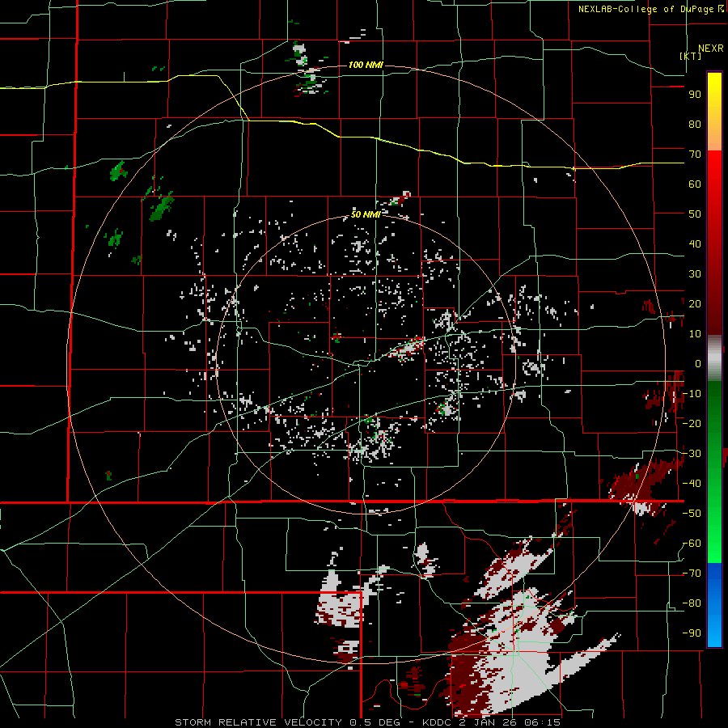Click the -20 value on velocity scale
The height and width of the screenshot is (728, 728).
(x=692, y=424)
